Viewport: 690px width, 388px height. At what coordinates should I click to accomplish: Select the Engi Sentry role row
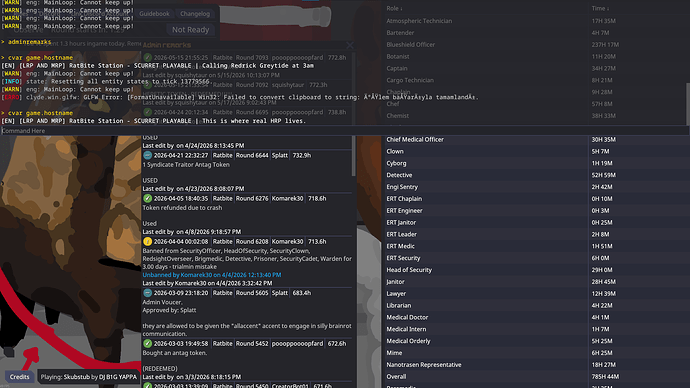536,187
